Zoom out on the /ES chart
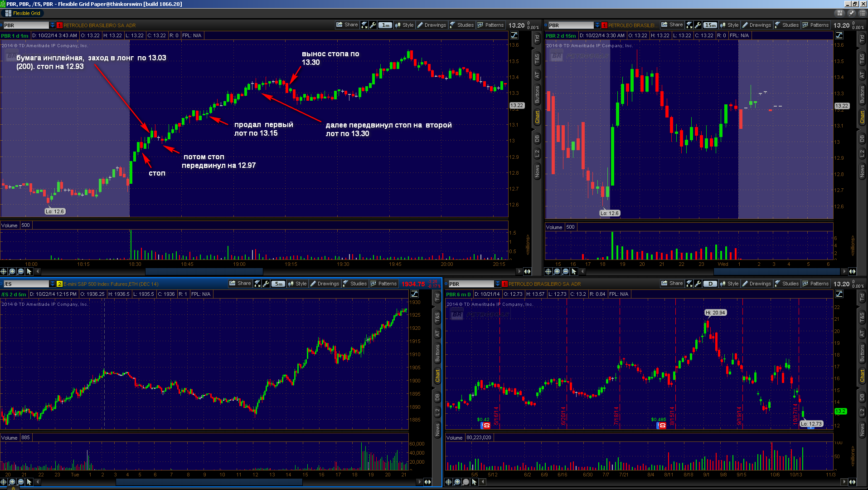The image size is (868, 490). [x=21, y=482]
